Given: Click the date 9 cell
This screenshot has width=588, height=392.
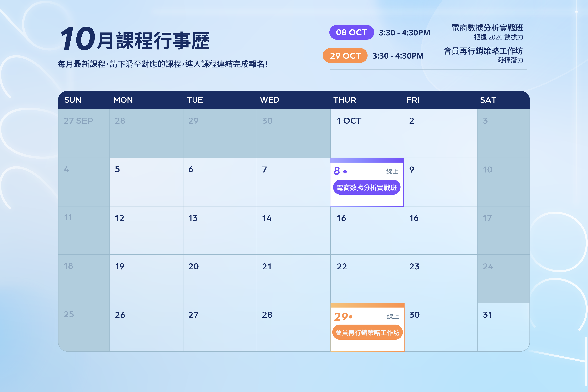Looking at the screenshot, I should [x=441, y=182].
